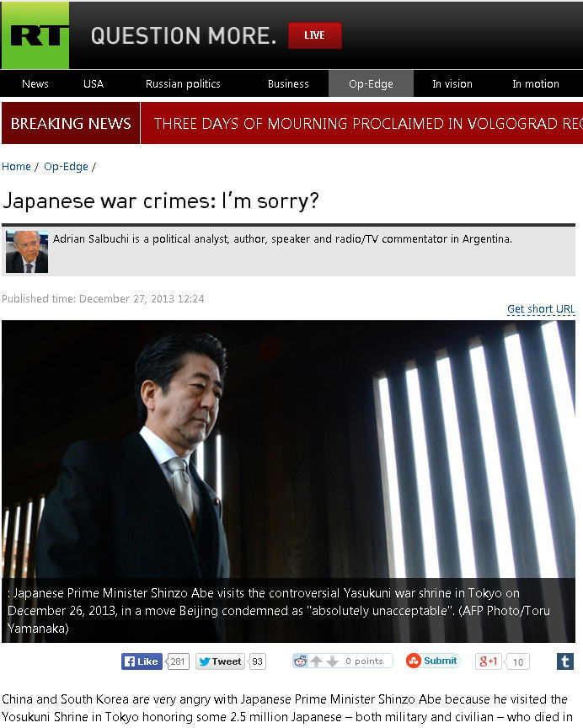The height and width of the screenshot is (728, 583).
Task: Open the News menu item
Action: 35,83
